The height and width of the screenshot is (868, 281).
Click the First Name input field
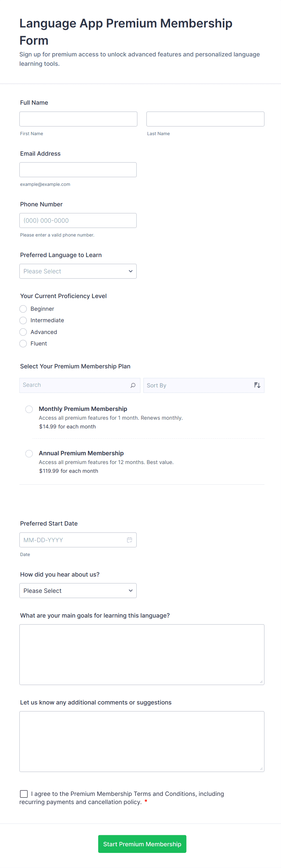(x=78, y=119)
